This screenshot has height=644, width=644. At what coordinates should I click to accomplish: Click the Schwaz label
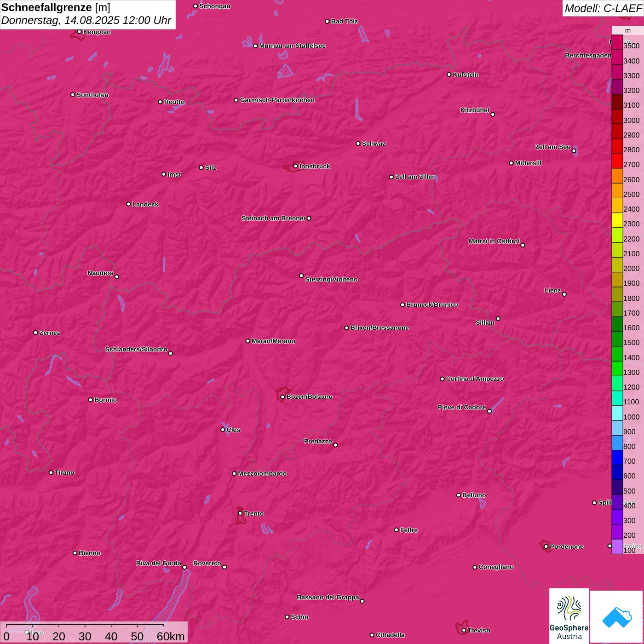tap(374, 144)
